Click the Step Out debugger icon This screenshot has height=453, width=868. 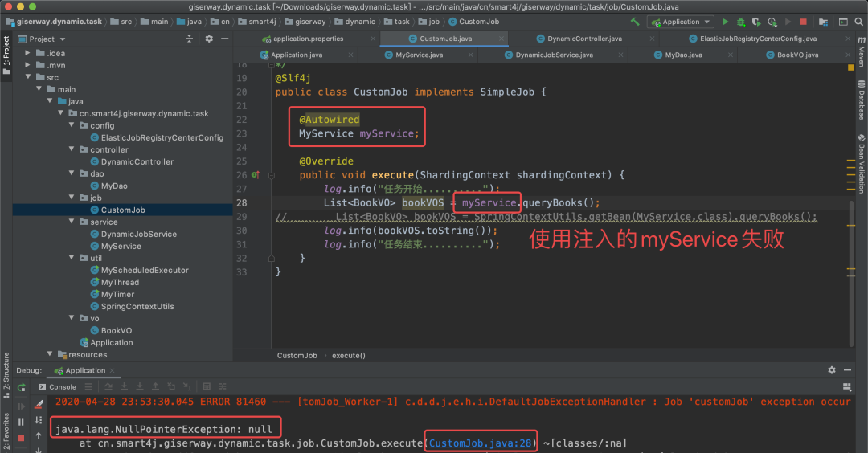tap(156, 386)
